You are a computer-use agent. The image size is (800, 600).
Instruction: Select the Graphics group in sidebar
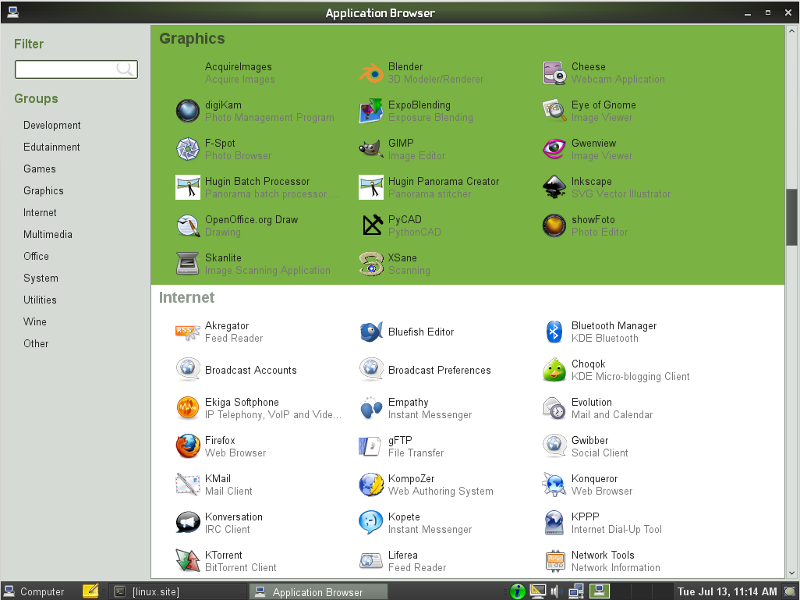tap(43, 191)
